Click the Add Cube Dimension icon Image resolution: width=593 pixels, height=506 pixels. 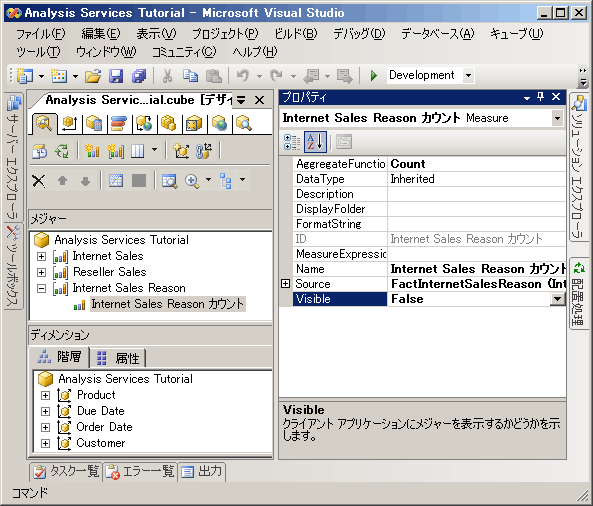coord(181,151)
